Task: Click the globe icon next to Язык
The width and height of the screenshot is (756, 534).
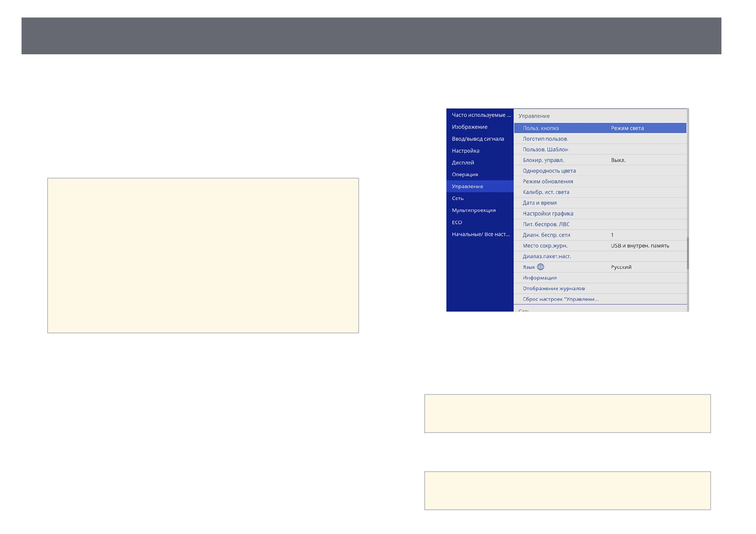Action: coord(541,267)
